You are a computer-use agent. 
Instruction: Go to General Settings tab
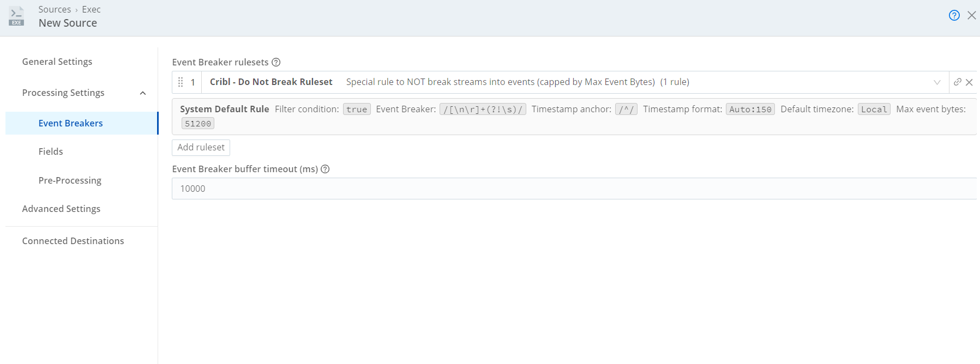pyautogui.click(x=57, y=62)
